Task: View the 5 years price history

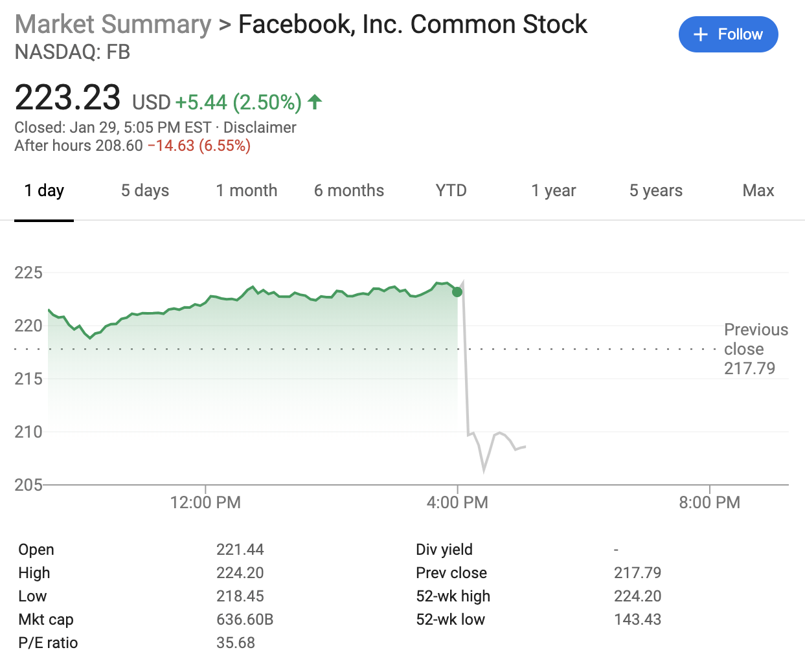Action: point(655,190)
